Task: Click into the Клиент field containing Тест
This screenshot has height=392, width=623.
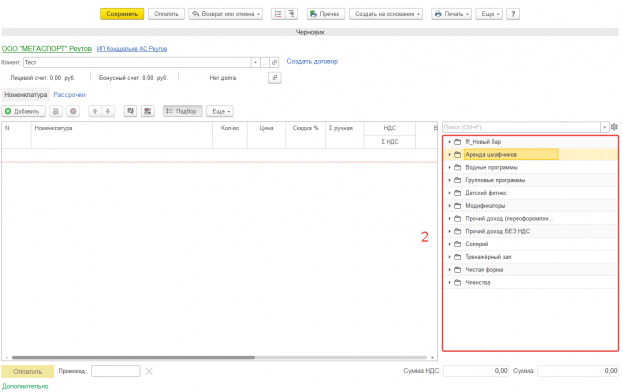Action: [x=137, y=62]
